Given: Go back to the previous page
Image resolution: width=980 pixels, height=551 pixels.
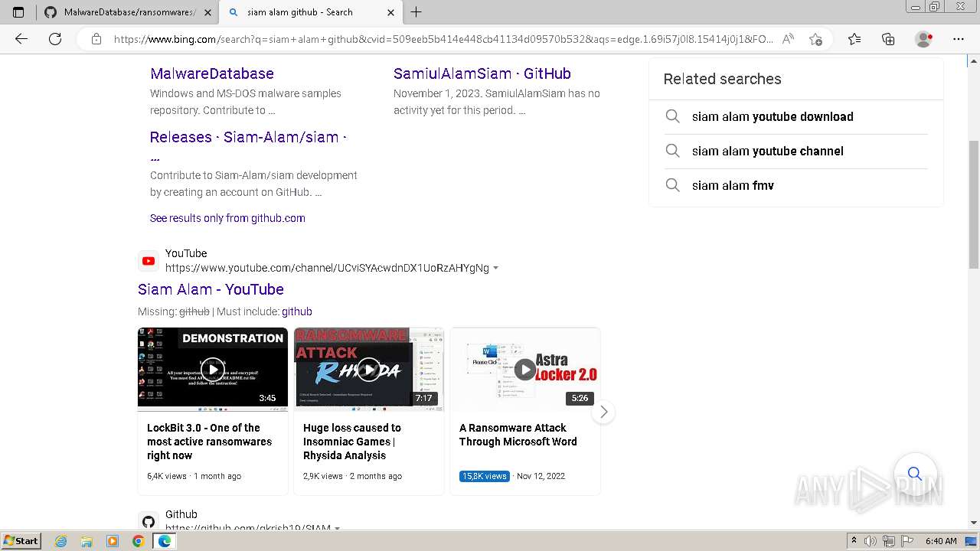Looking at the screenshot, I should pyautogui.click(x=21, y=39).
